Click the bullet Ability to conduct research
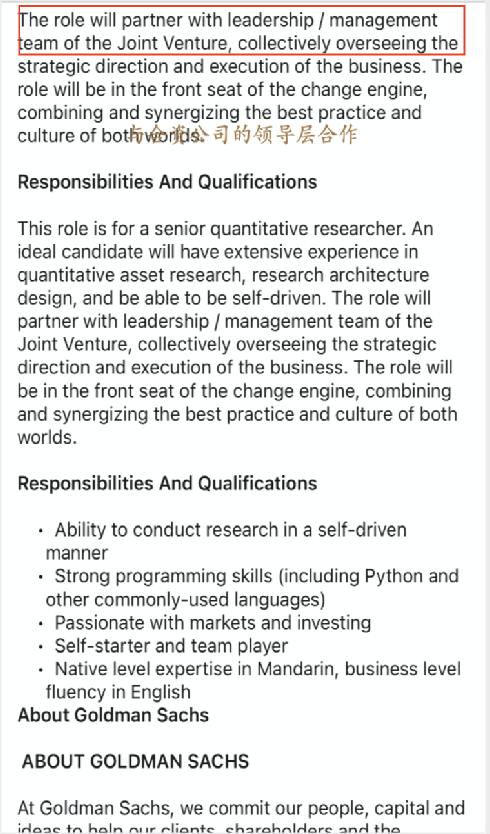The width and height of the screenshot is (490, 834). 226,541
